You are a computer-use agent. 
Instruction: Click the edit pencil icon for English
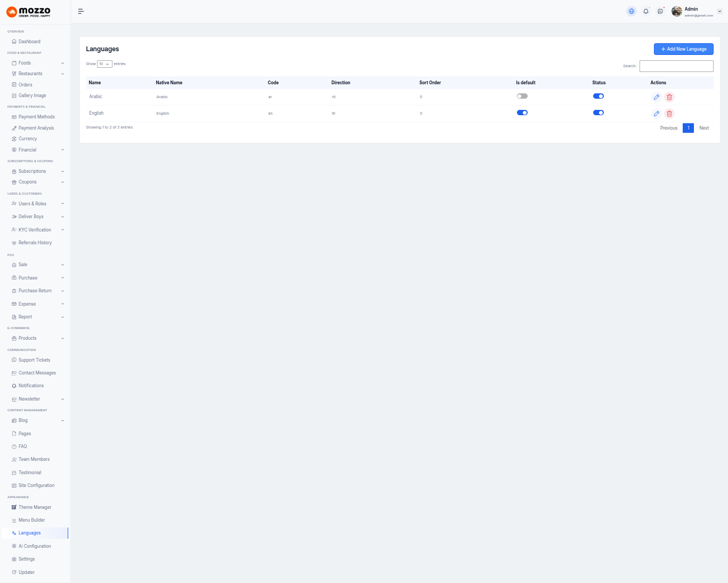pos(657,114)
